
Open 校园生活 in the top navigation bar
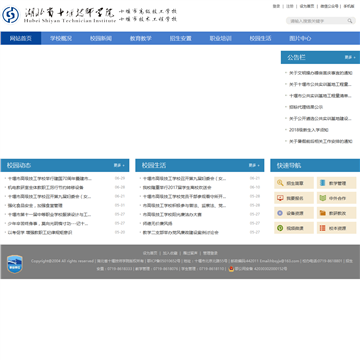point(260,38)
